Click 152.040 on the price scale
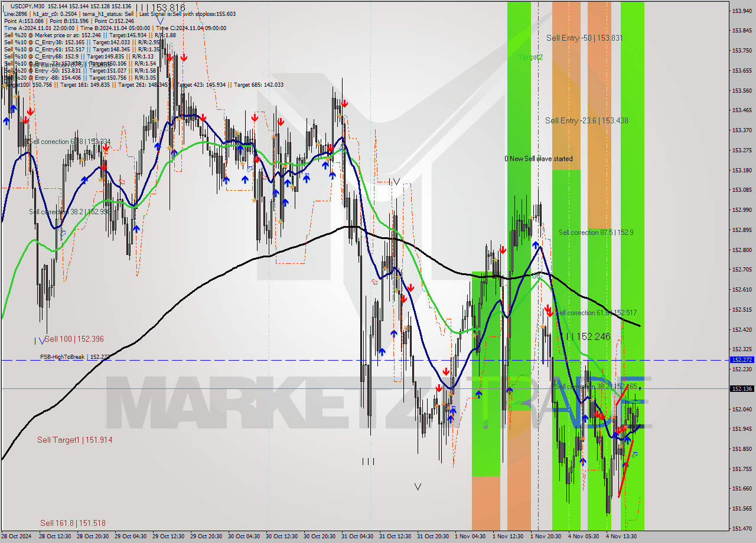Screen dimensions: 756x543 [742, 409]
